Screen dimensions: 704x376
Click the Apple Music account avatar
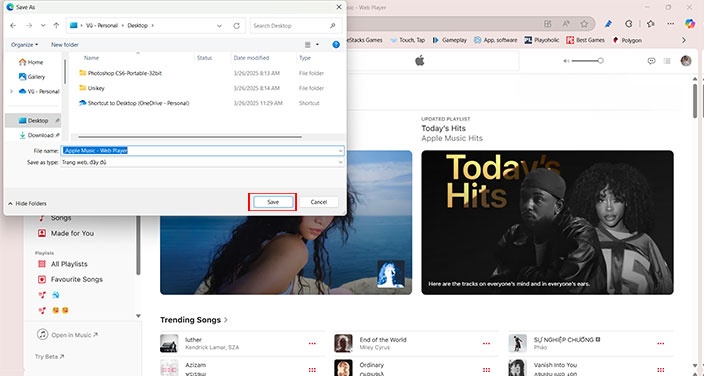[x=686, y=61]
